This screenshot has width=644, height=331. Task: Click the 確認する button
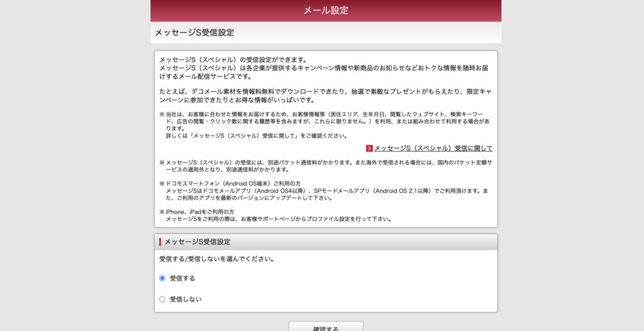point(326,327)
